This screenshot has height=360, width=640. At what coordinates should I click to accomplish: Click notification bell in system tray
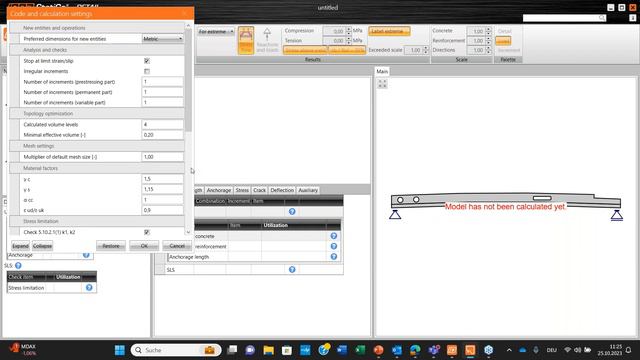[629, 350]
